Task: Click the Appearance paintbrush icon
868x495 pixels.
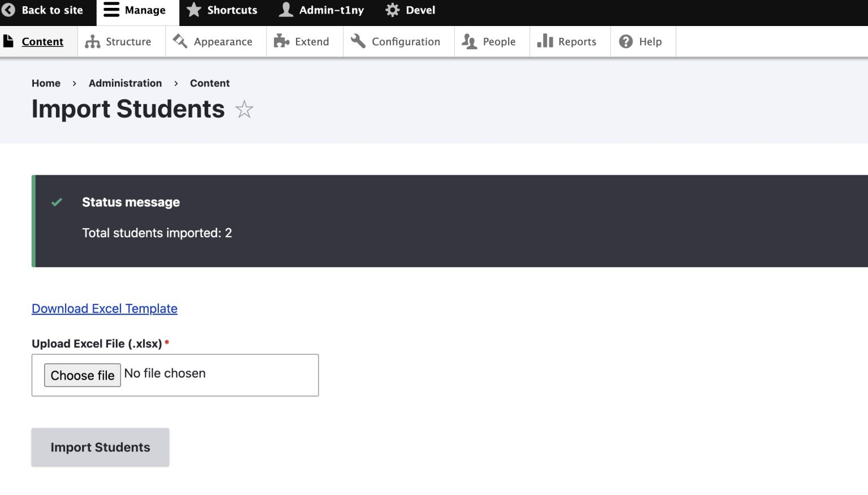Action: point(180,41)
